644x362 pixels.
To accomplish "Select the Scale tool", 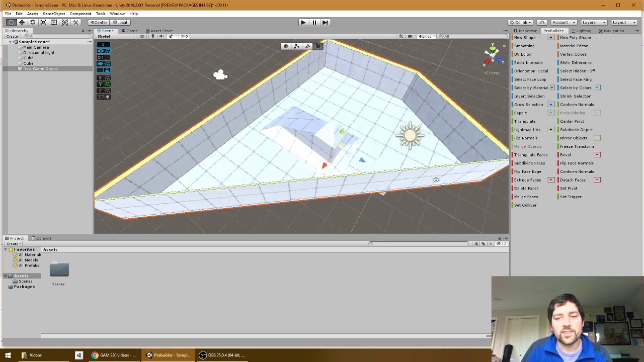I will click(43, 22).
